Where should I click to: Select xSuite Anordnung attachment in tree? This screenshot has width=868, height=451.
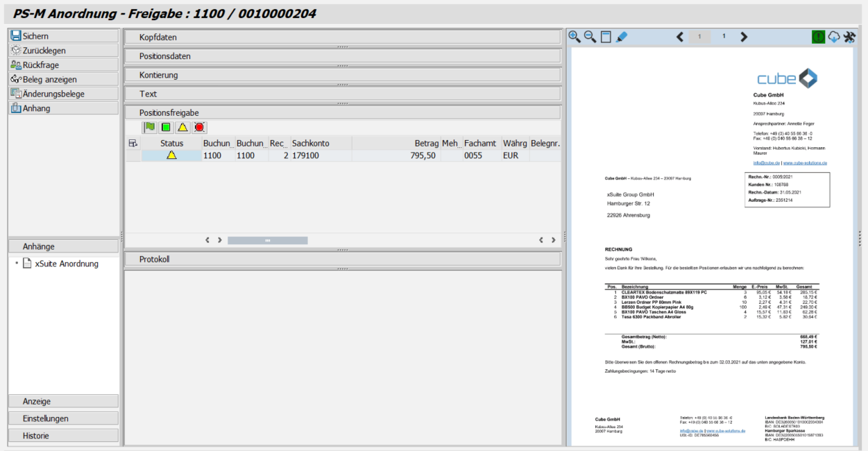66,264
